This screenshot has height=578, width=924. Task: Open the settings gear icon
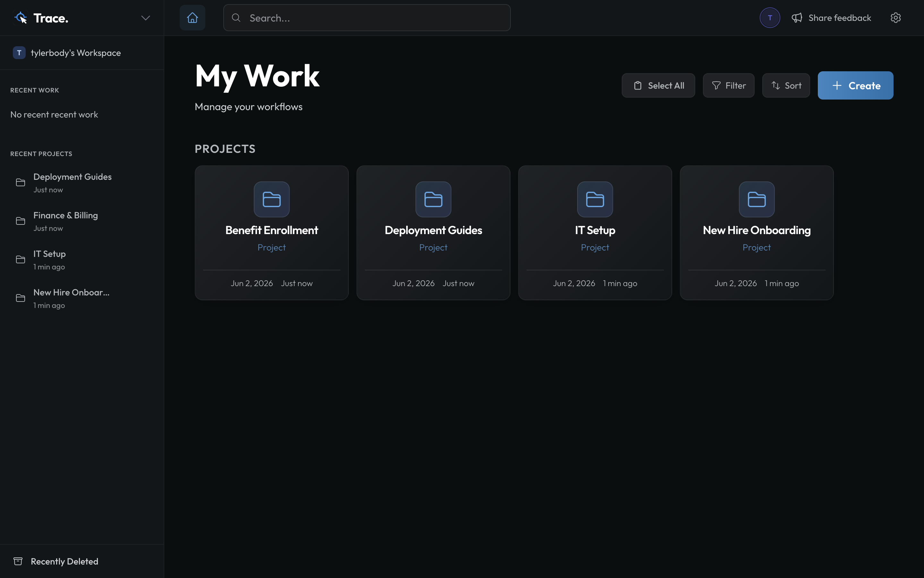pyautogui.click(x=896, y=18)
